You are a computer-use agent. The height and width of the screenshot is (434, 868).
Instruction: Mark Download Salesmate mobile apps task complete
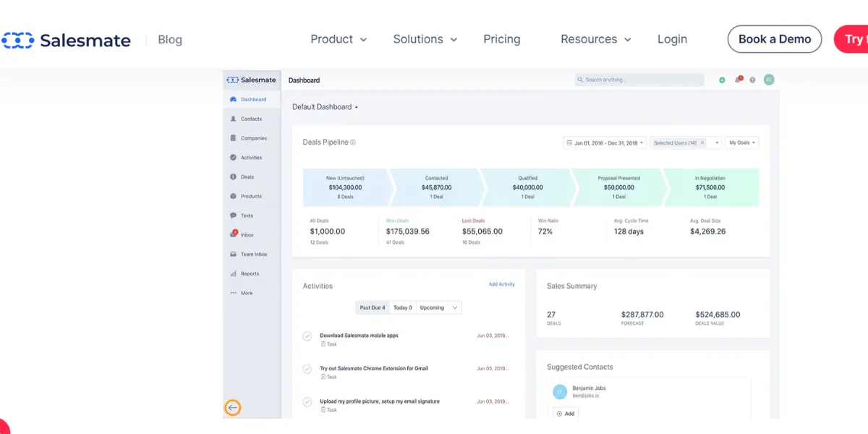(307, 336)
